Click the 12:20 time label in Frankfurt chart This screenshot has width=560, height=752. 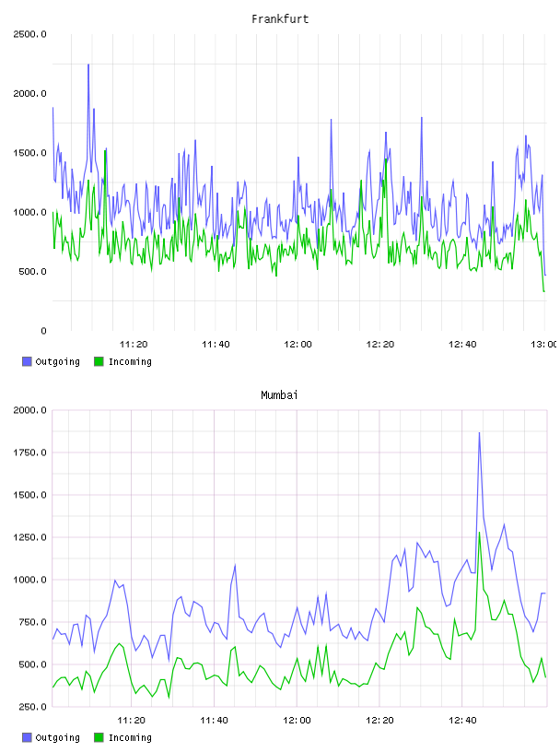380,345
